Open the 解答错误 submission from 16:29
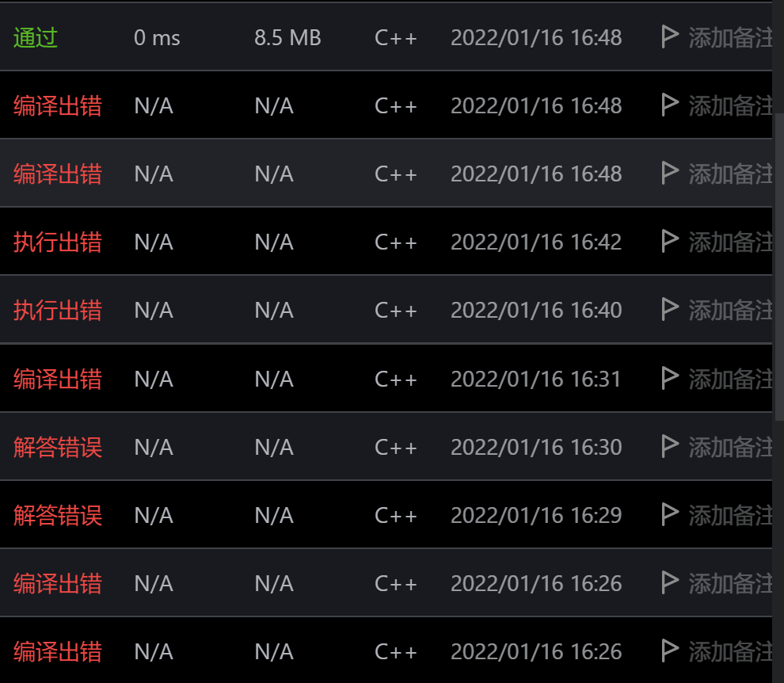This screenshot has height=683, width=784. (x=57, y=515)
